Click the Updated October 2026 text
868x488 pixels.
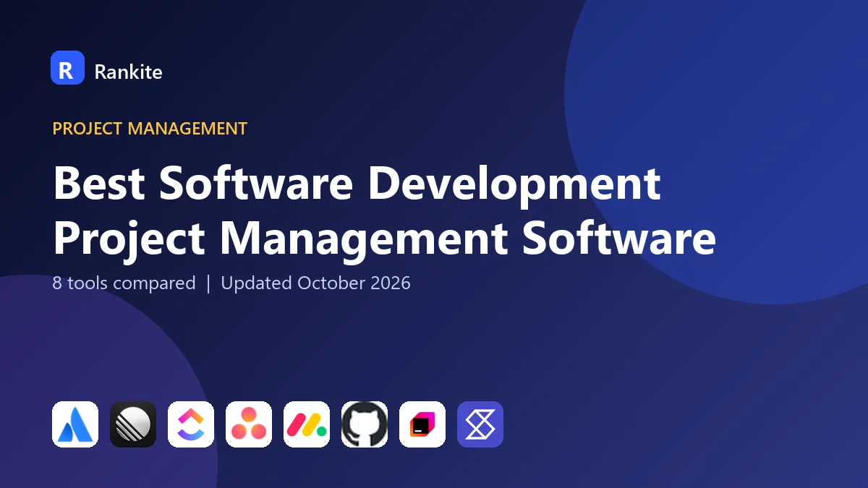(x=315, y=283)
